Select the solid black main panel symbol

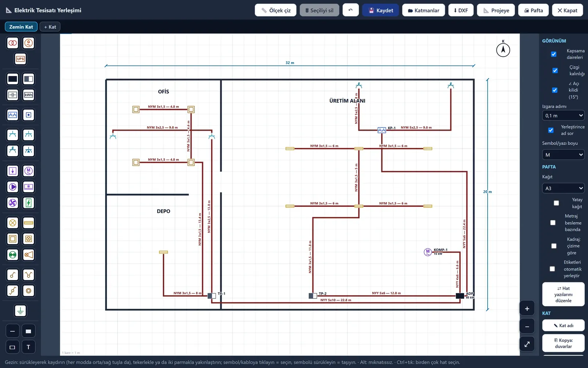click(x=12, y=79)
